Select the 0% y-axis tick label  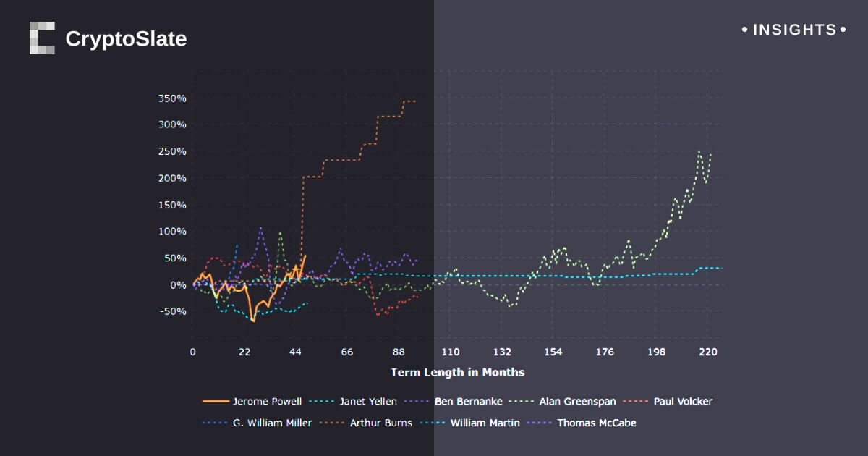click(177, 284)
